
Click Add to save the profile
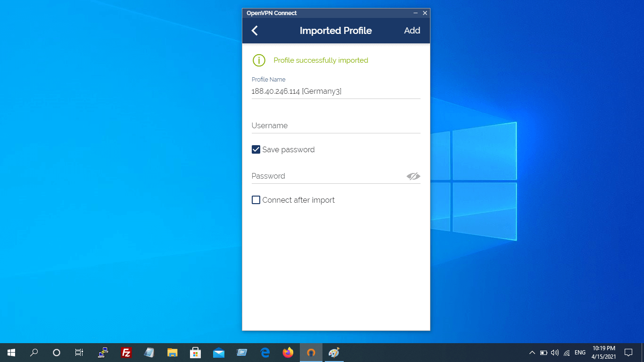(x=412, y=31)
